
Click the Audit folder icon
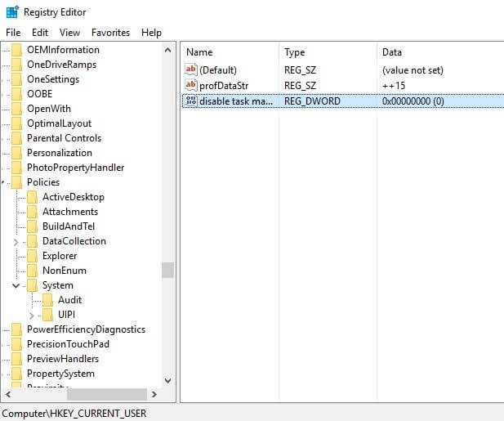pos(47,300)
